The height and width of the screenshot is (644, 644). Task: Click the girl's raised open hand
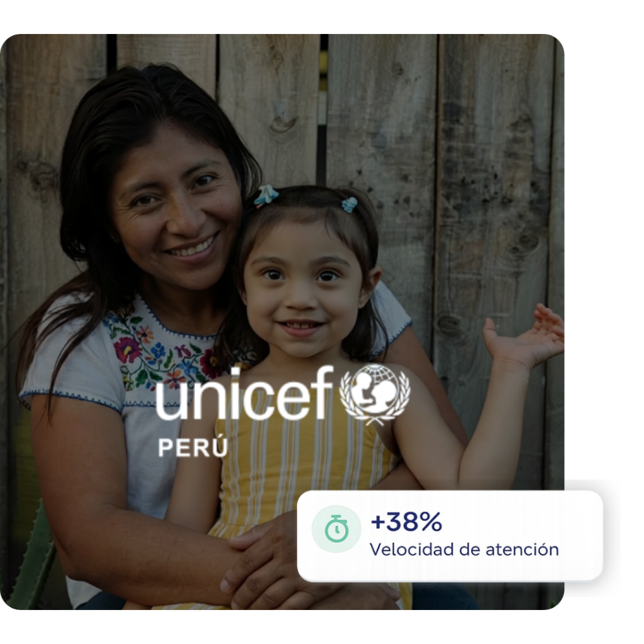point(523,337)
